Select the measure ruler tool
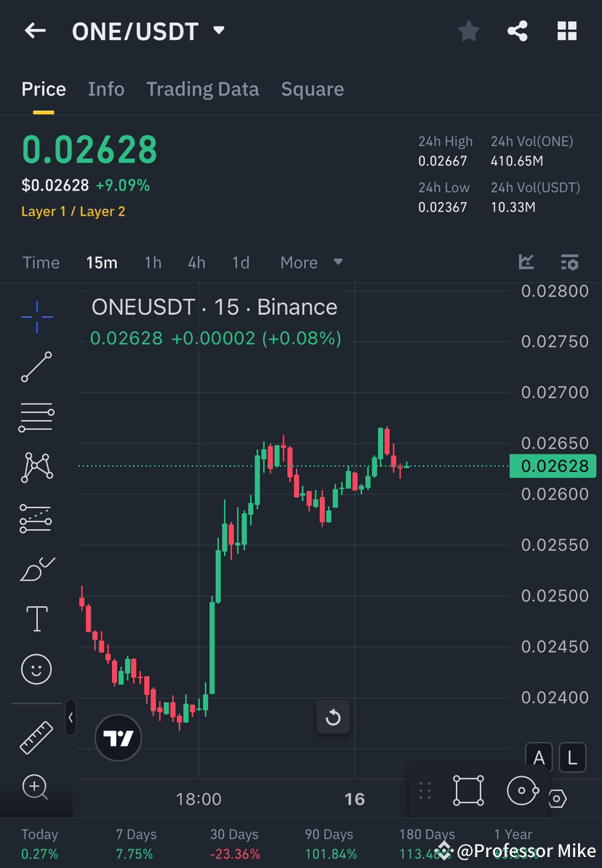 [x=36, y=736]
